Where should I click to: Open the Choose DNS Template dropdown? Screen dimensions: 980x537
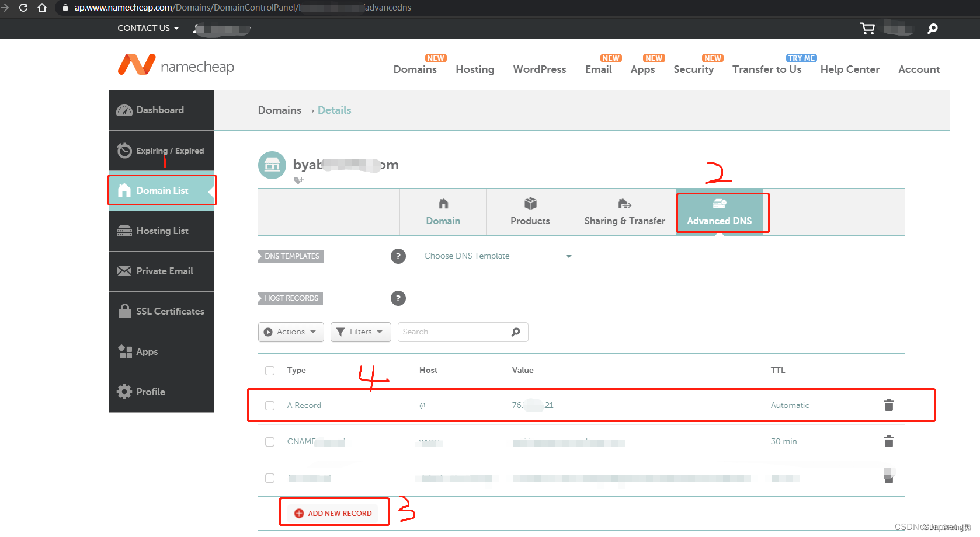pos(498,256)
